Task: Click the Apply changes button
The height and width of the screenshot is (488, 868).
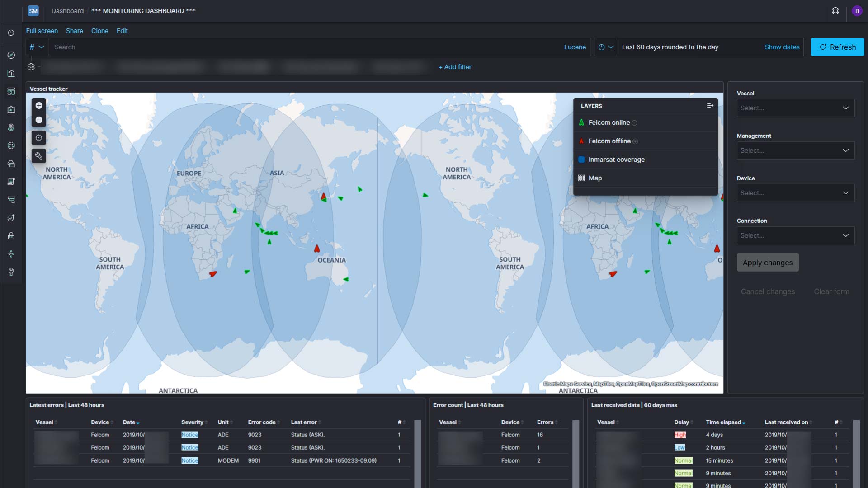Action: coord(768,263)
